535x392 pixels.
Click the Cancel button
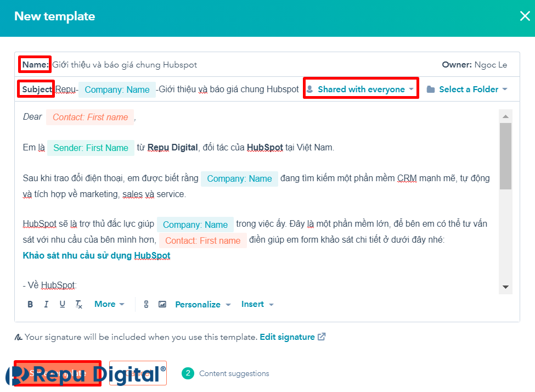pos(138,373)
